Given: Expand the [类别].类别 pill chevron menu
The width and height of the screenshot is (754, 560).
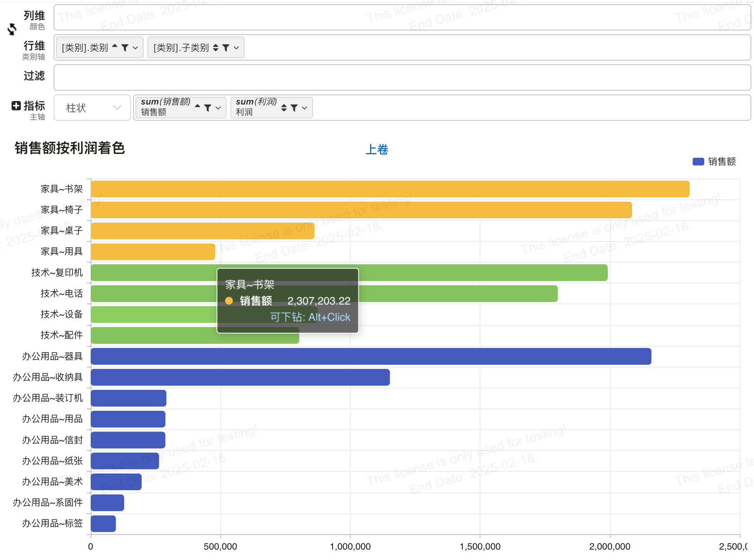Looking at the screenshot, I should (x=135, y=48).
